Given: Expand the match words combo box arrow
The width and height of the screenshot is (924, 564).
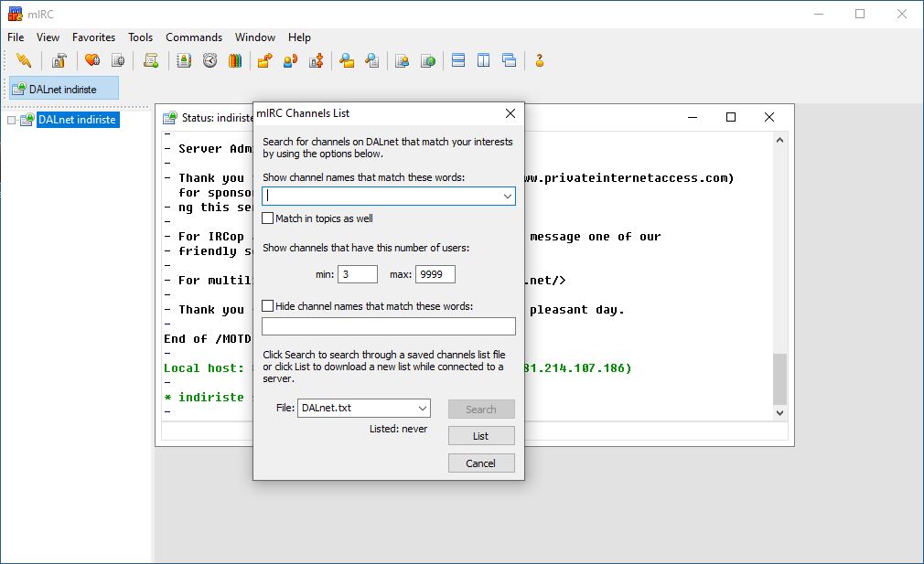Looking at the screenshot, I should click(x=508, y=196).
